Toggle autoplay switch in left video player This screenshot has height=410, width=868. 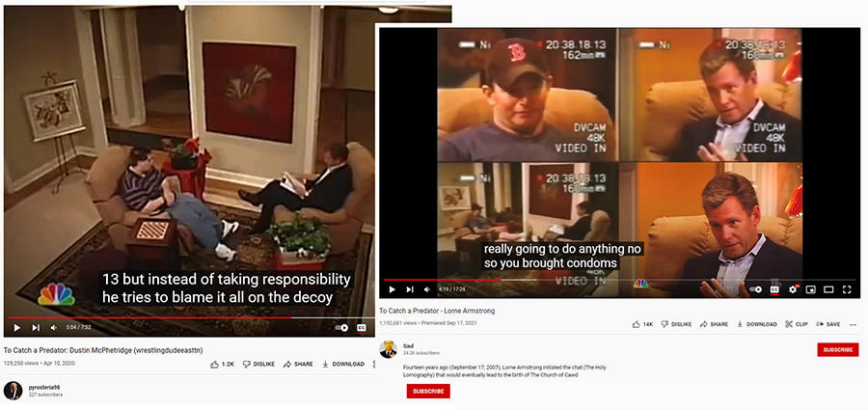coord(341,327)
